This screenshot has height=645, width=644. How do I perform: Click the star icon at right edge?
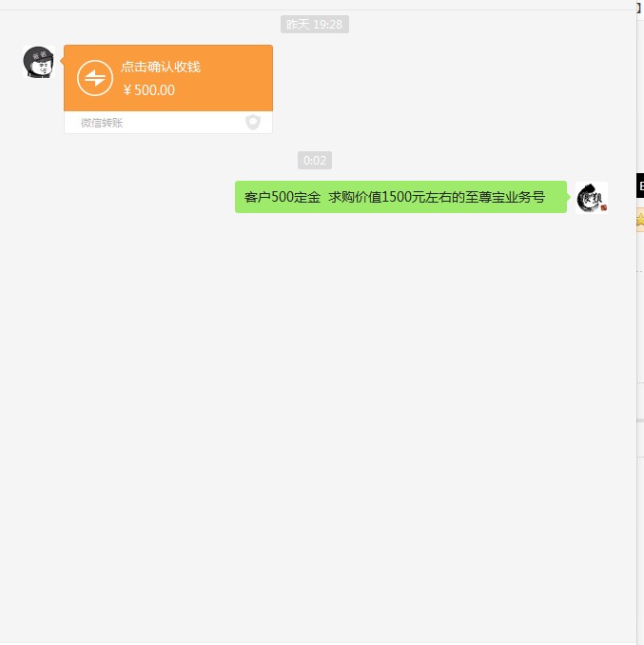[640, 220]
